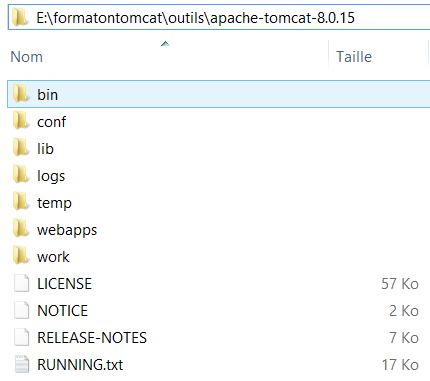430x381 pixels.
Task: Click the NOTICE file icon
Action: point(22,310)
